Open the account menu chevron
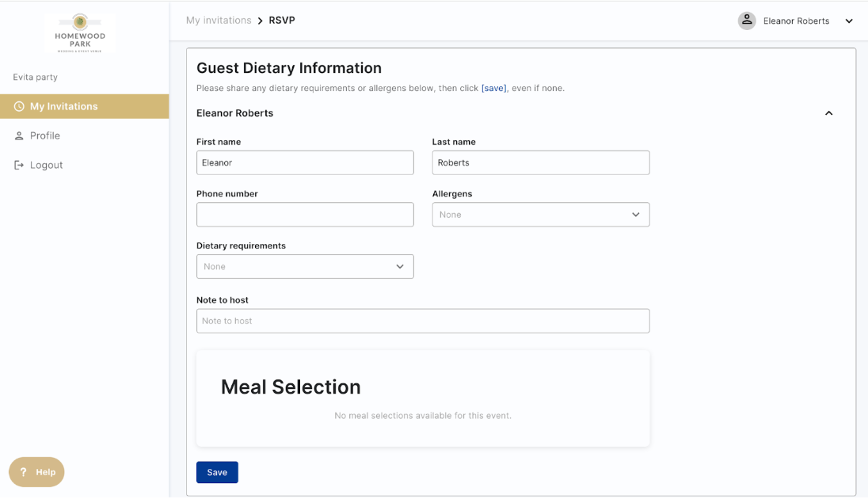The height and width of the screenshot is (499, 868). tap(849, 21)
